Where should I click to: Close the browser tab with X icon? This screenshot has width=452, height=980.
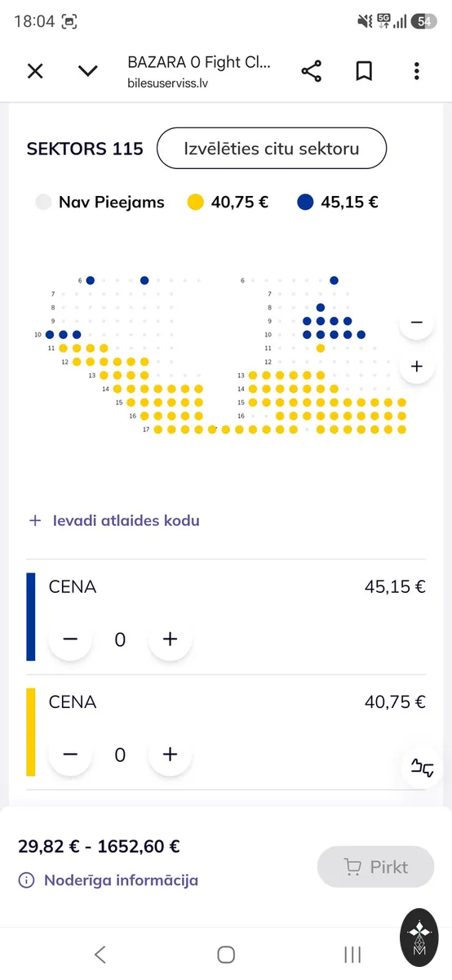35,71
